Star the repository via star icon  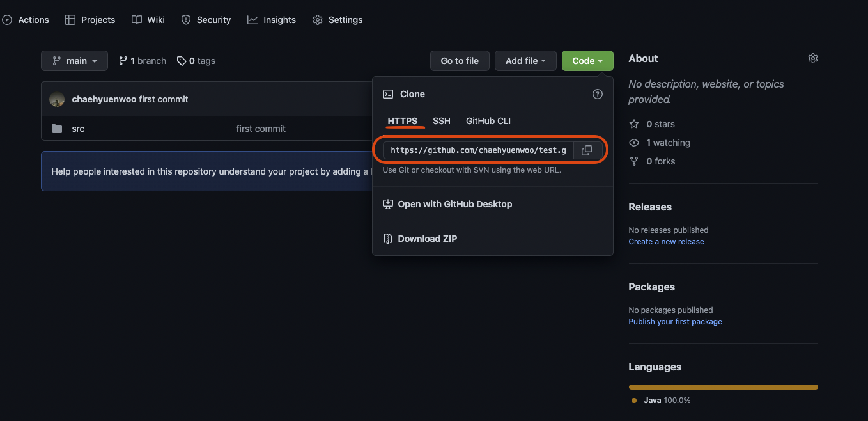633,123
